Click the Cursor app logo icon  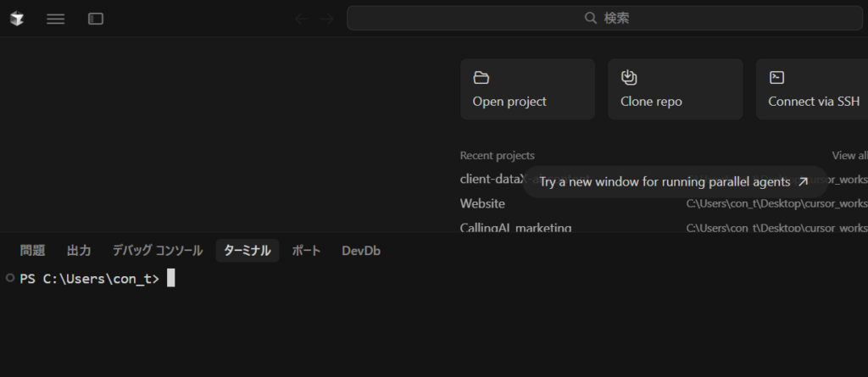coord(17,19)
